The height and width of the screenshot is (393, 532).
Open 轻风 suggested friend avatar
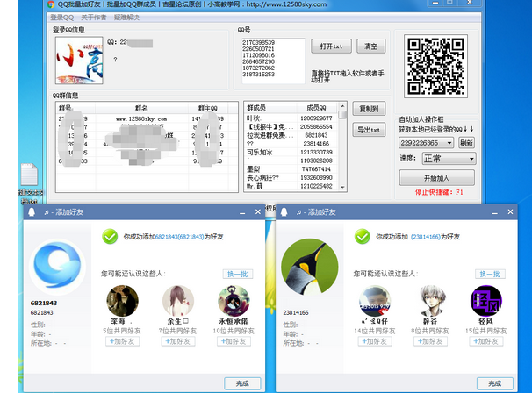485,301
